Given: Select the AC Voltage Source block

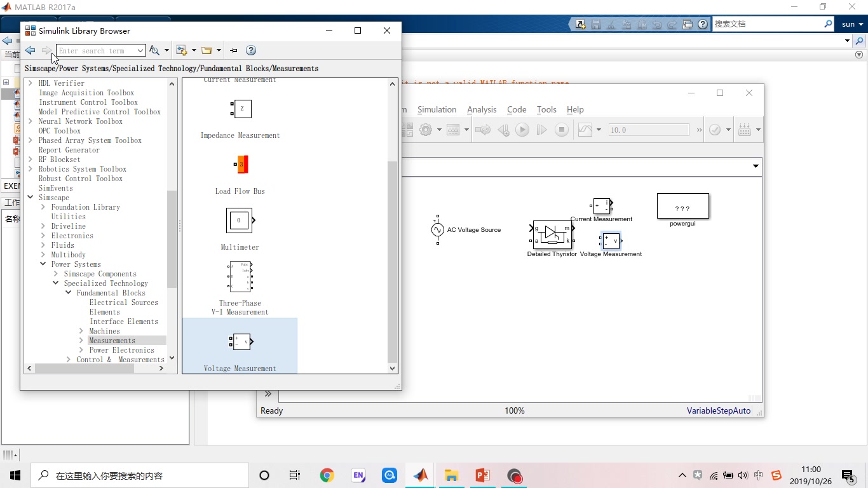Looking at the screenshot, I should (438, 229).
